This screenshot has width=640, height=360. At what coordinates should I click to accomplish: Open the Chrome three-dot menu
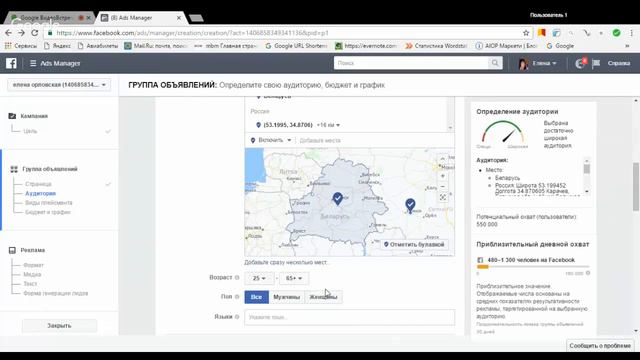click(x=631, y=33)
